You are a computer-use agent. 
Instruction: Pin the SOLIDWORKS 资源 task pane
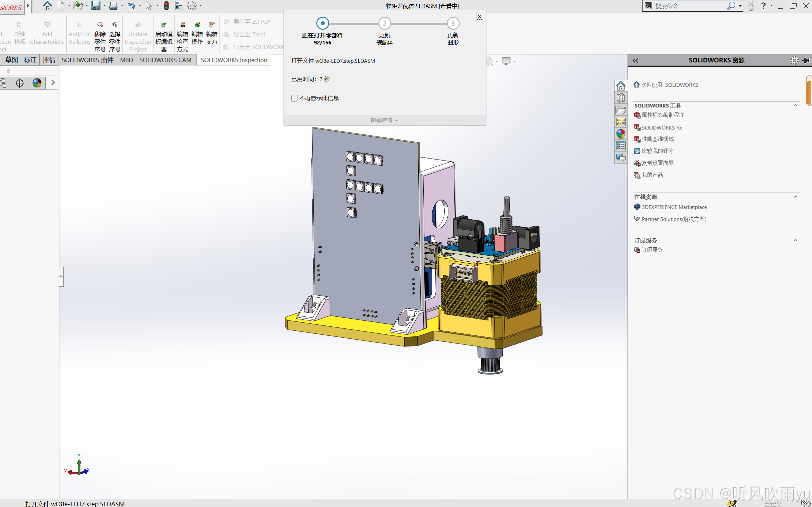tap(806, 60)
